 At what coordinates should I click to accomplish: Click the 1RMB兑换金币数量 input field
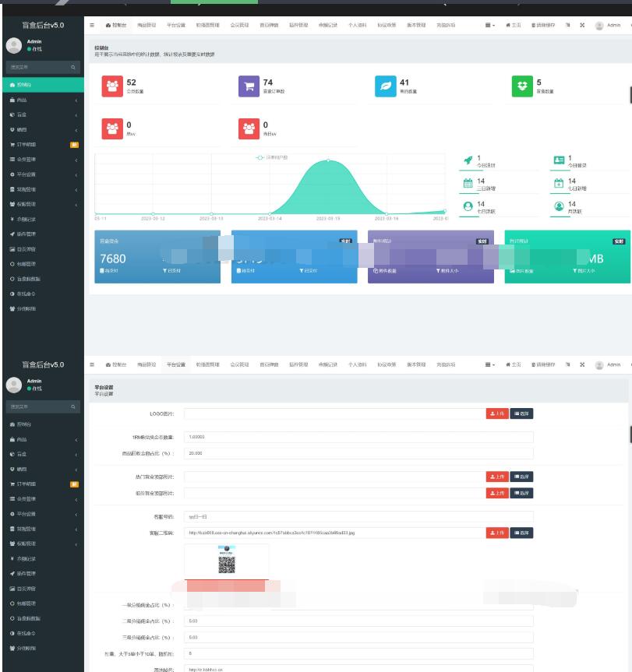pyautogui.click(x=358, y=437)
